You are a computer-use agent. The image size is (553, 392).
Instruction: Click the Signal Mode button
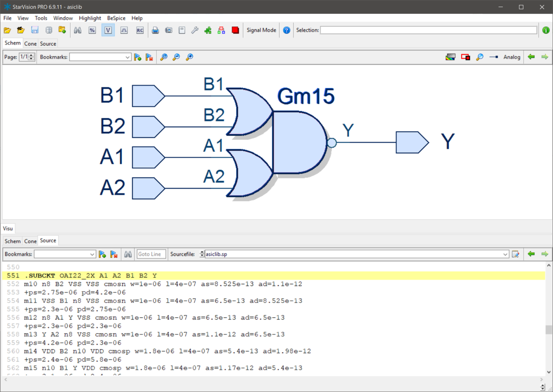(x=261, y=30)
